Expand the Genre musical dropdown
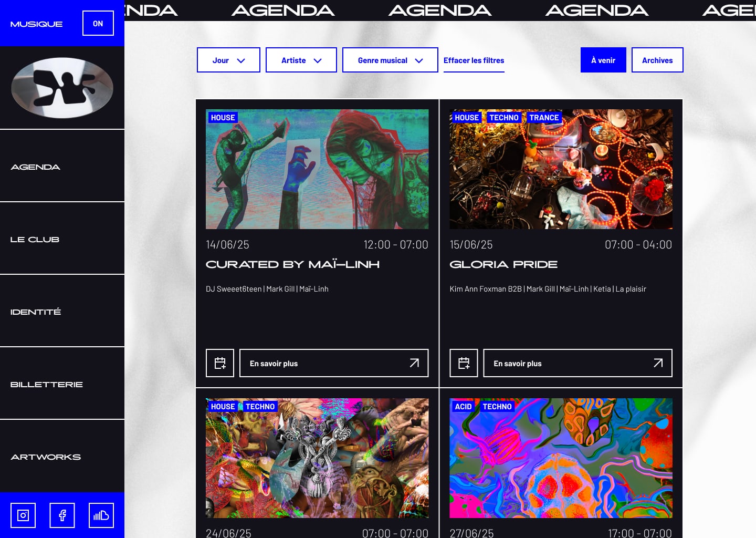The width and height of the screenshot is (756, 538). pyautogui.click(x=390, y=60)
